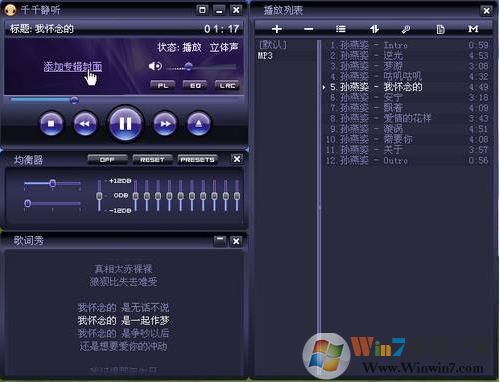500x382 pixels.
Task: Open the playlist sort icon
Action: (x=374, y=29)
